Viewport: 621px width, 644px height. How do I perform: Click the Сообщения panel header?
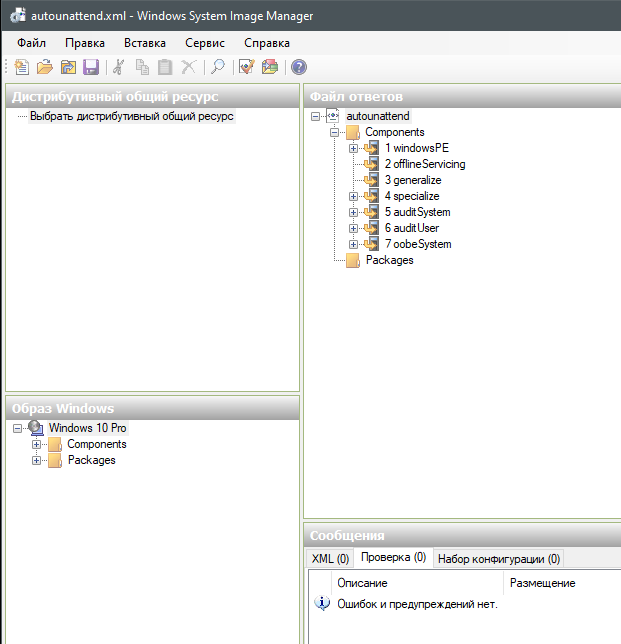pyautogui.click(x=462, y=535)
